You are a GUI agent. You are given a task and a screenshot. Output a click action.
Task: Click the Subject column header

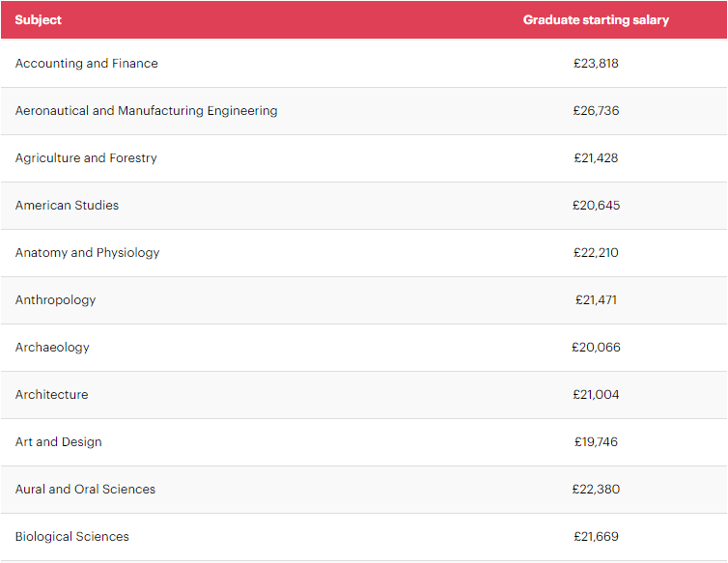39,20
